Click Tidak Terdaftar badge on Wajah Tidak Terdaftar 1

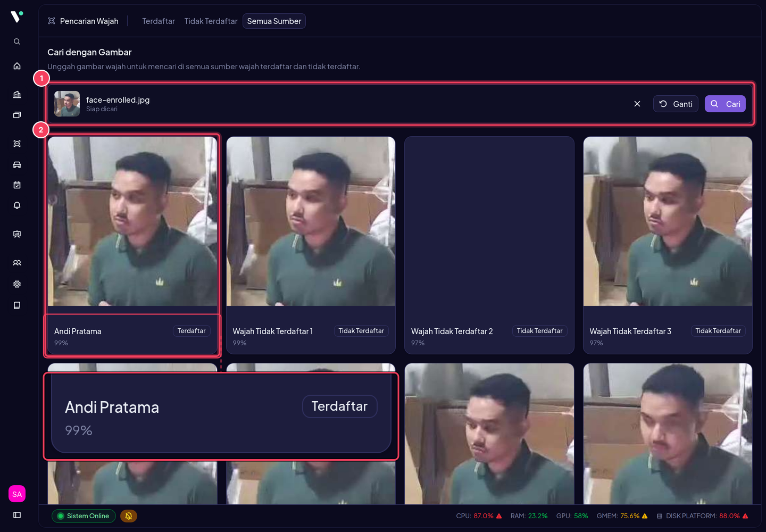[361, 331]
